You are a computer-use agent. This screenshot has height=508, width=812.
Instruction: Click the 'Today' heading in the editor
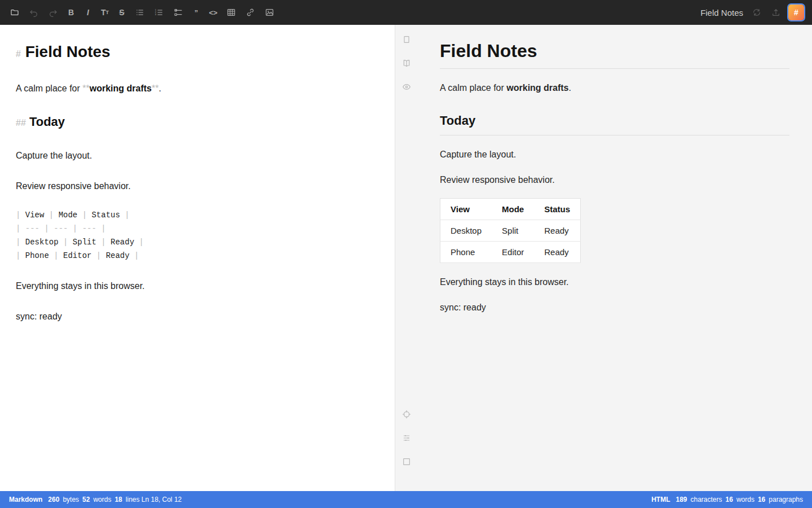click(x=47, y=122)
